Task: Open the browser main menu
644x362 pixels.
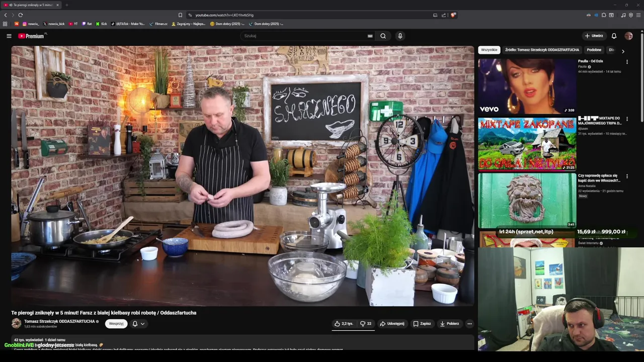Action: (x=638, y=15)
